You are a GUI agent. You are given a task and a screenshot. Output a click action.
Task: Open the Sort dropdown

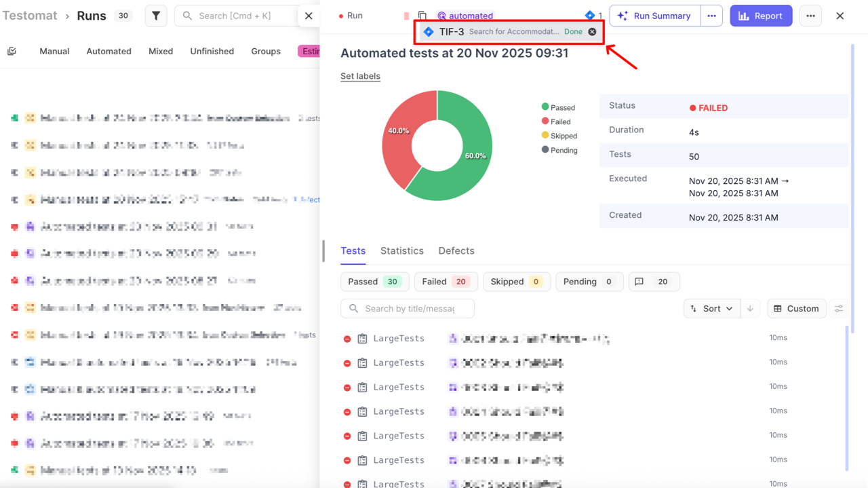pyautogui.click(x=711, y=308)
